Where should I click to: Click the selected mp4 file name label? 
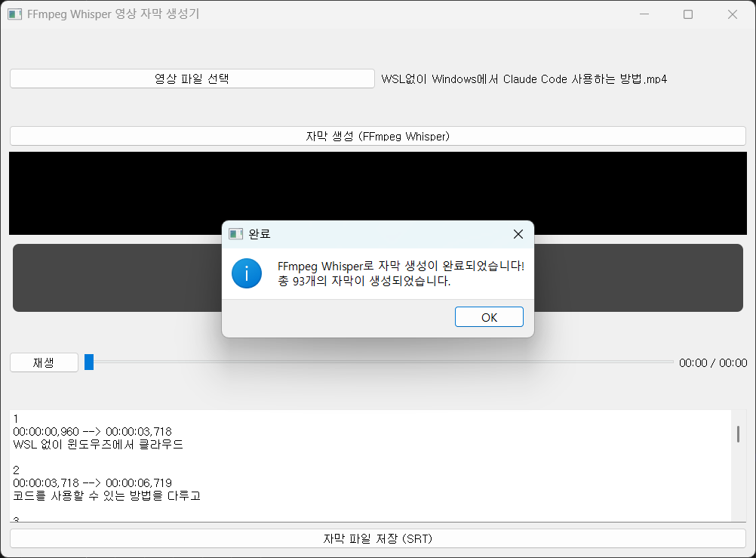click(x=524, y=79)
